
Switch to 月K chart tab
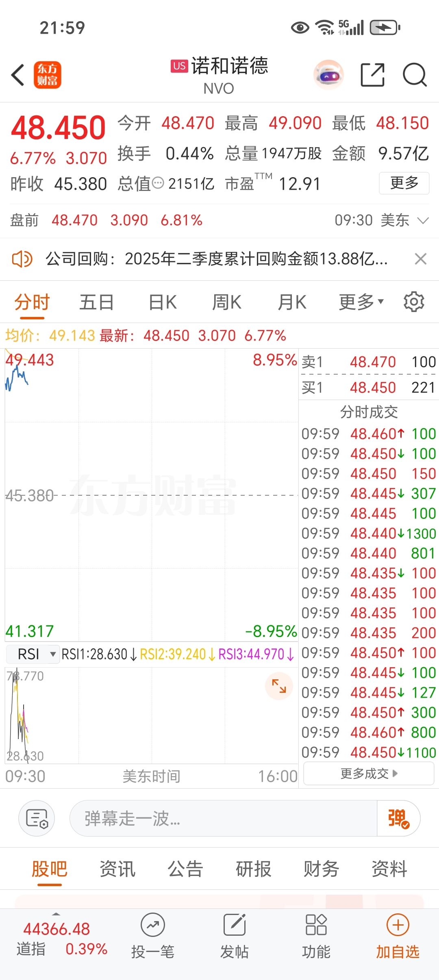click(292, 302)
